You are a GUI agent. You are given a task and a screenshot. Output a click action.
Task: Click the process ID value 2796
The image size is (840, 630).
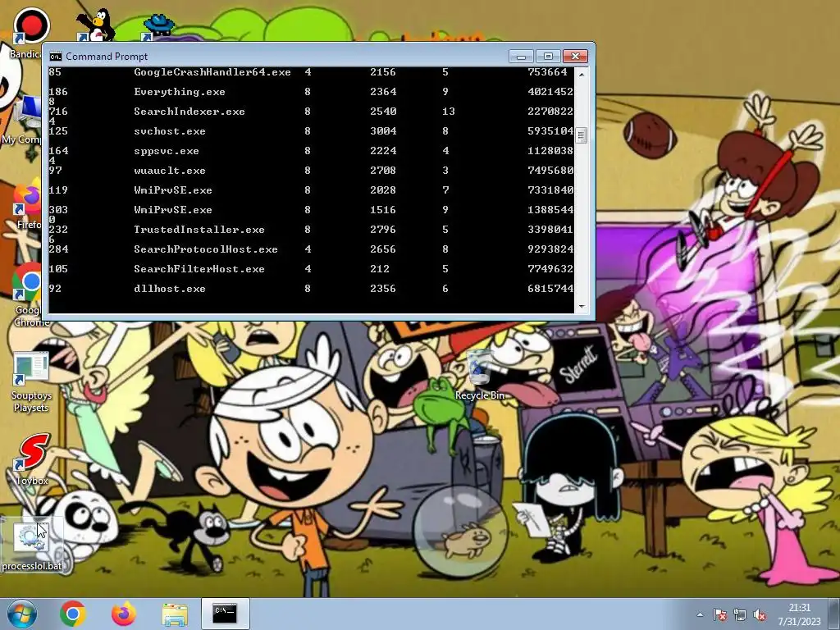pos(383,230)
